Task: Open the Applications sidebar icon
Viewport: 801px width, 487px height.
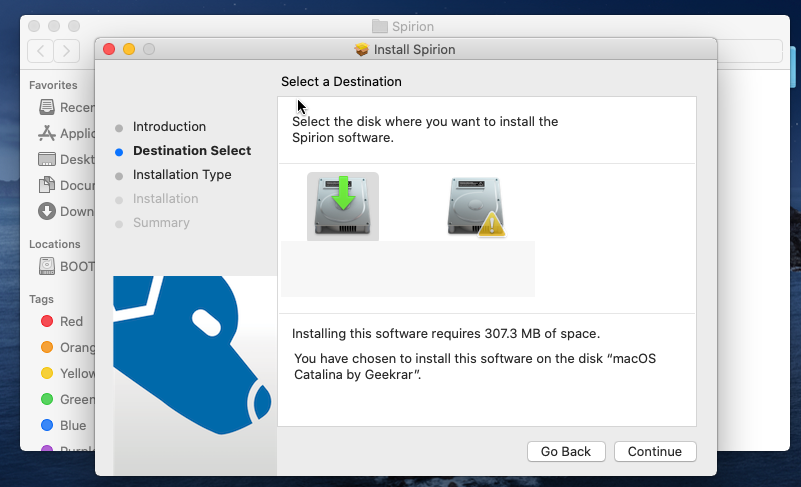Action: point(46,133)
